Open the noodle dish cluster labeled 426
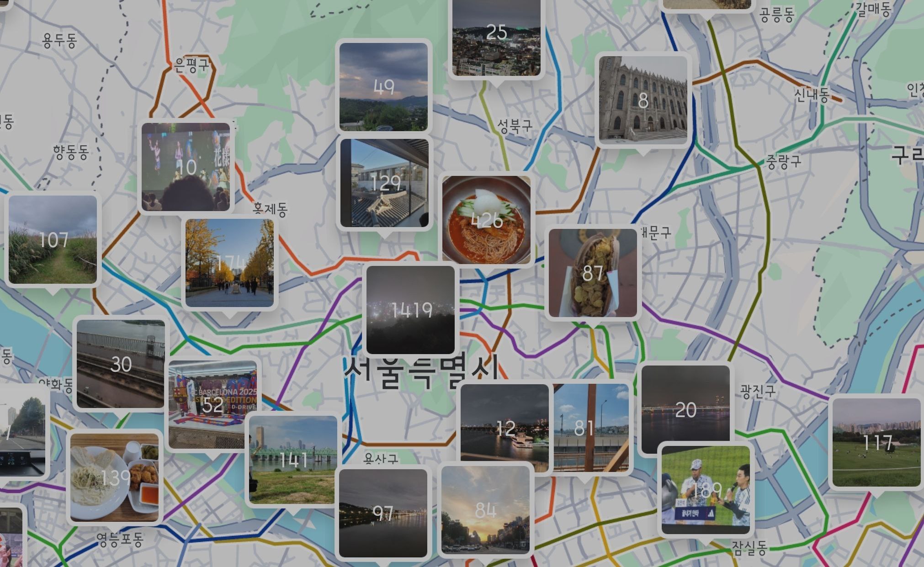Screen dimensions: 924x567 (486, 220)
